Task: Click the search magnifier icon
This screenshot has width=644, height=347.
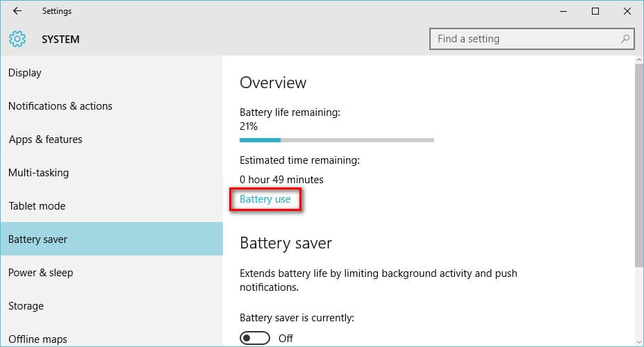Action: click(x=625, y=39)
